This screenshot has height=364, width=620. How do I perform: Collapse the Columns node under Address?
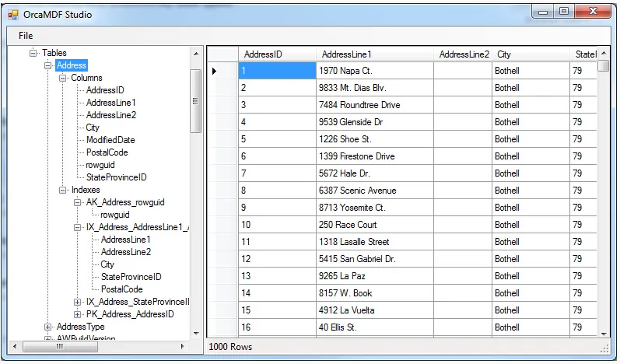[63, 78]
